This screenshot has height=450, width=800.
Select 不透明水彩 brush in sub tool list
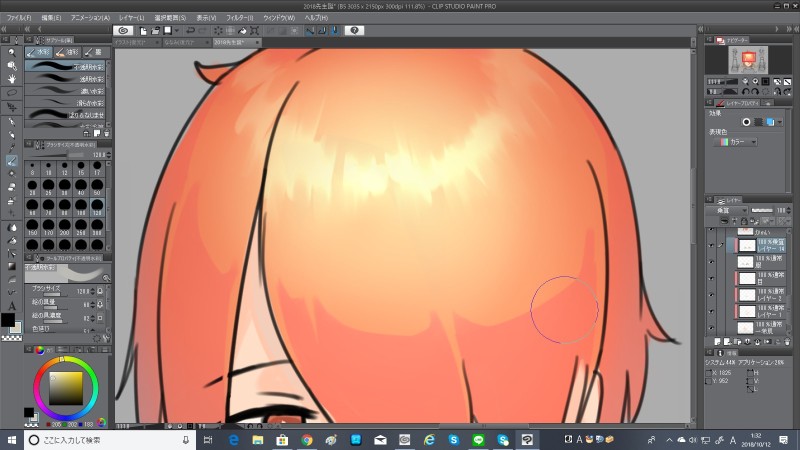pyautogui.click(x=65, y=66)
